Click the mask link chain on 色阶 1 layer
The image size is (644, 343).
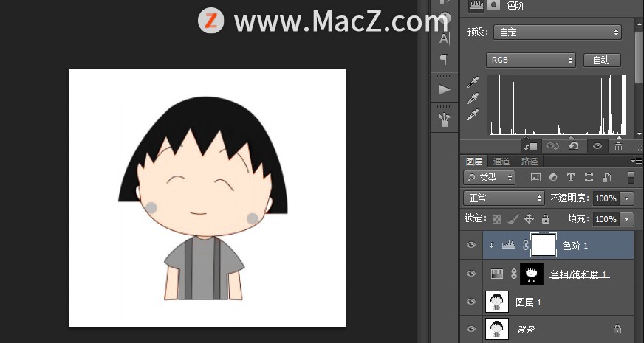(x=525, y=246)
